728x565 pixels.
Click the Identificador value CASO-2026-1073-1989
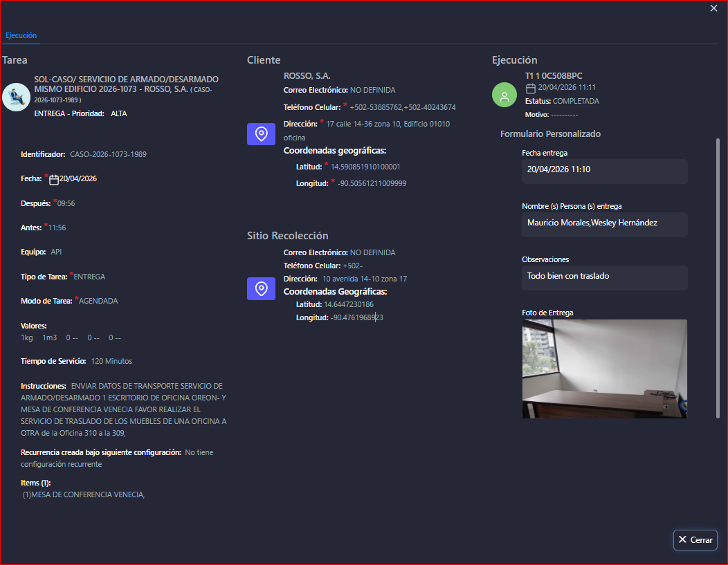coord(109,154)
